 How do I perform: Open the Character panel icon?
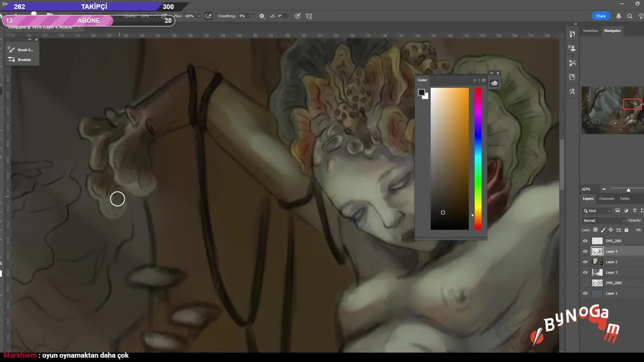(572, 92)
